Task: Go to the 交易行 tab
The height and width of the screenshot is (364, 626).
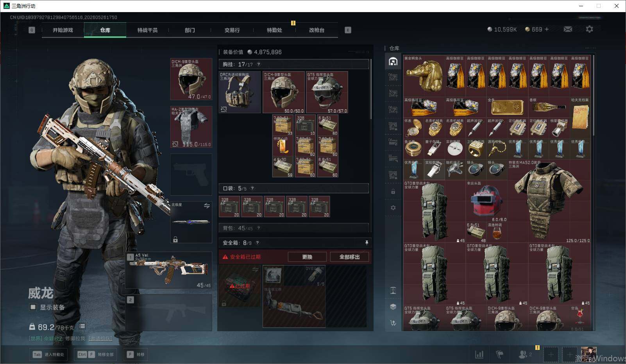Action: point(232,30)
